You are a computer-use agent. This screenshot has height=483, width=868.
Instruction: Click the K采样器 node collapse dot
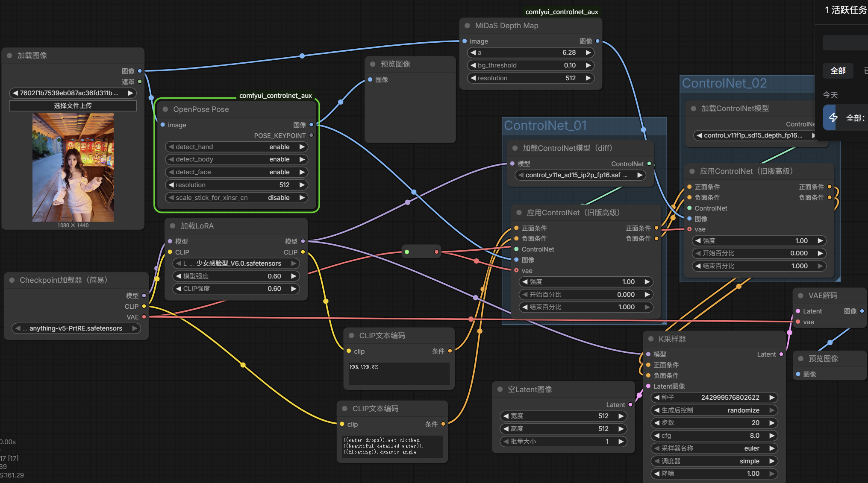pyautogui.click(x=651, y=339)
